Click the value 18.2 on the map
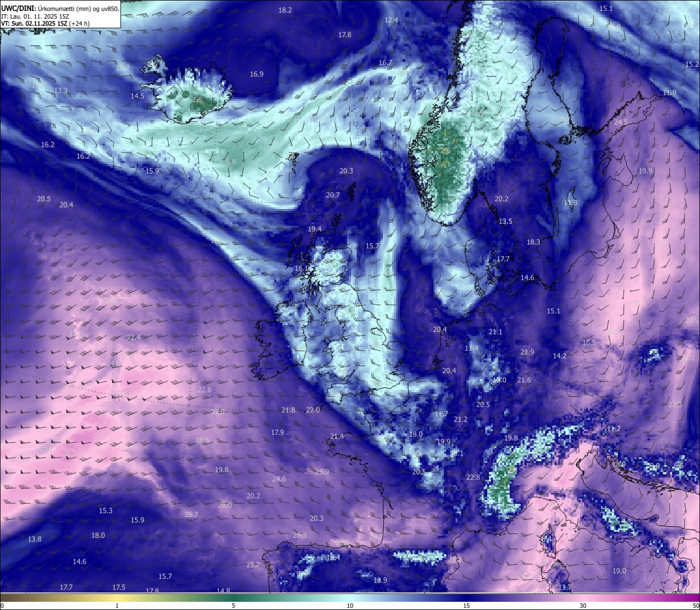Screen dimensions: 700x610 pyautogui.click(x=285, y=10)
